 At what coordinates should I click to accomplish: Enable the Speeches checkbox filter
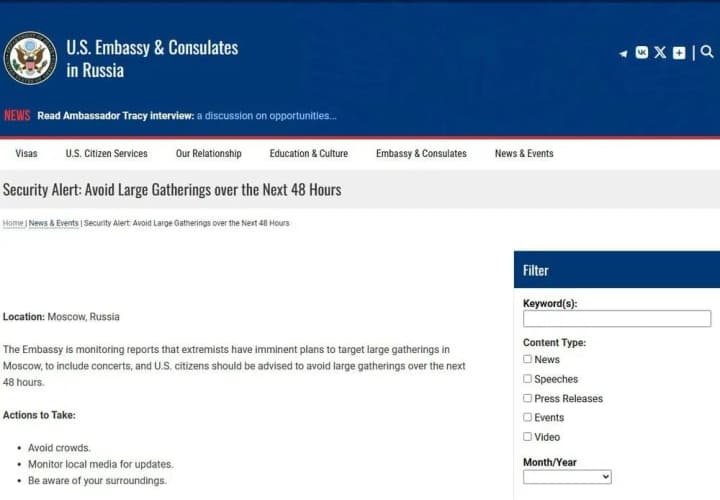[x=528, y=379]
